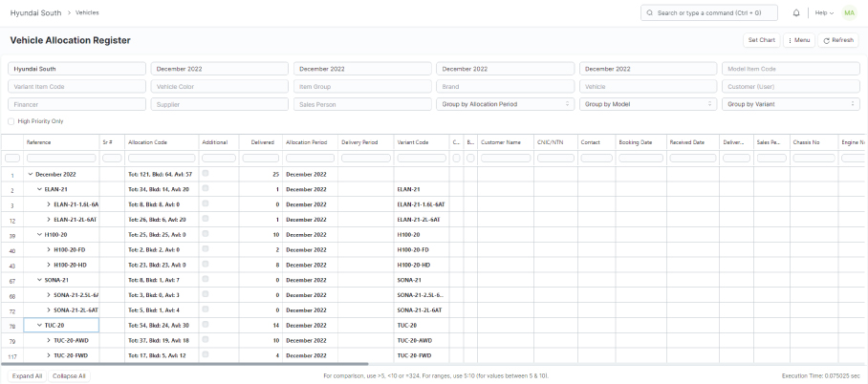Open the MA user avatar menu

849,12
